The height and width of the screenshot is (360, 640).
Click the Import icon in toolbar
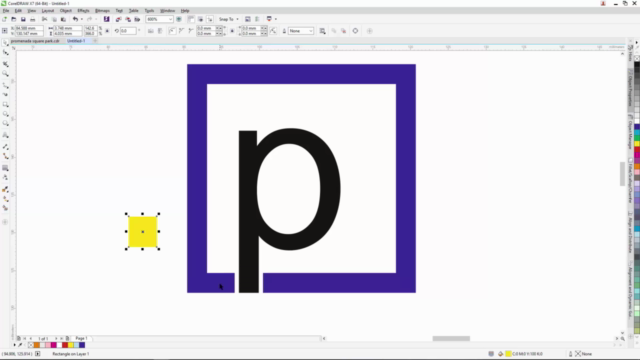coord(118,19)
